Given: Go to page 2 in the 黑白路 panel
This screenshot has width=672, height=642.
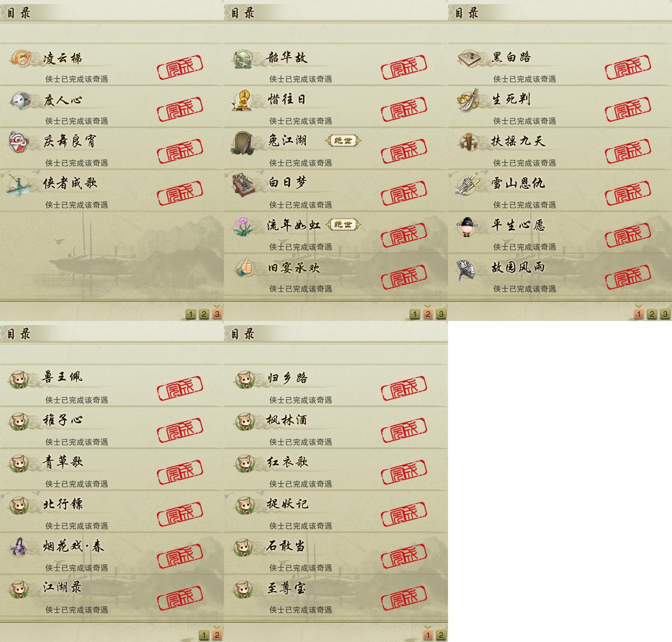Looking at the screenshot, I should (x=652, y=314).
